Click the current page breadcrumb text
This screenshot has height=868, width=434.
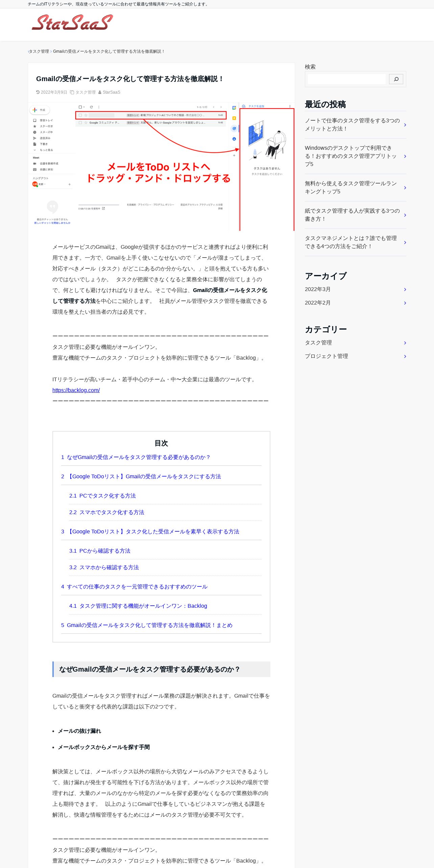pos(109,51)
